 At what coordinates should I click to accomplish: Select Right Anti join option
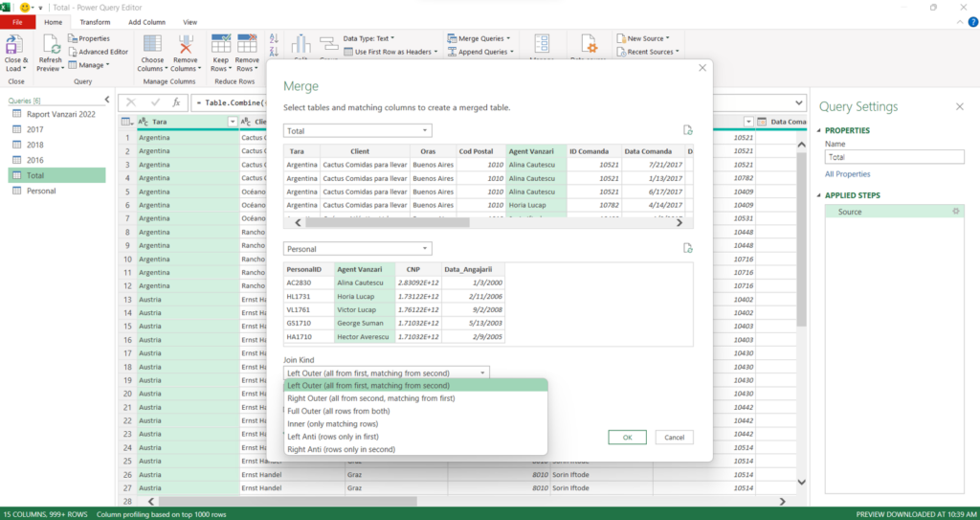click(415, 449)
